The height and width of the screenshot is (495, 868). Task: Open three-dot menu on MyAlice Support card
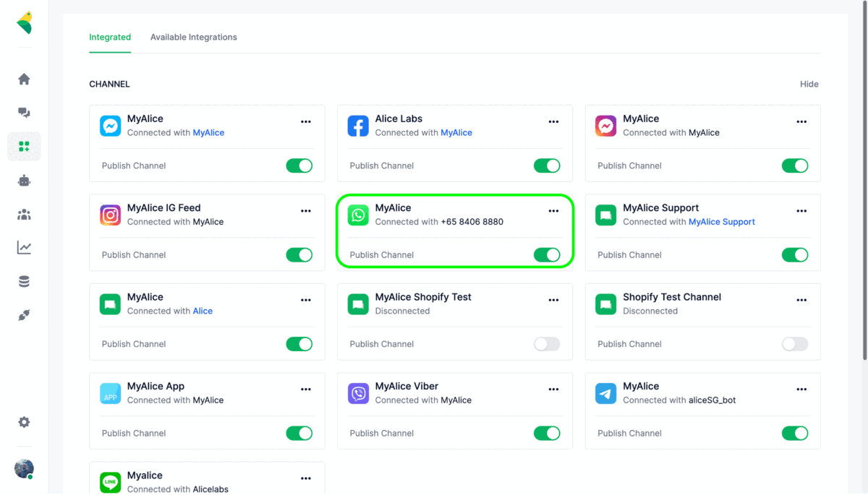[801, 211]
